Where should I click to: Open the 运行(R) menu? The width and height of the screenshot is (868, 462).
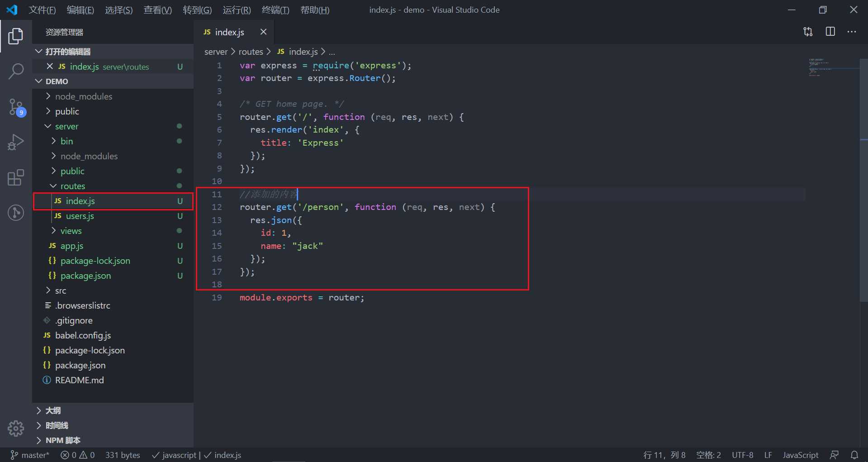click(x=237, y=10)
